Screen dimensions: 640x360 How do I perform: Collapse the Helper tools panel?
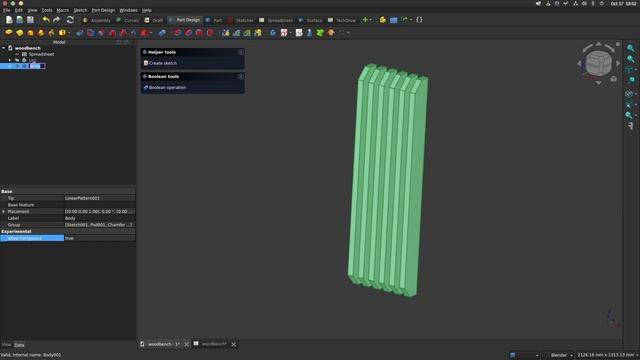(x=241, y=52)
